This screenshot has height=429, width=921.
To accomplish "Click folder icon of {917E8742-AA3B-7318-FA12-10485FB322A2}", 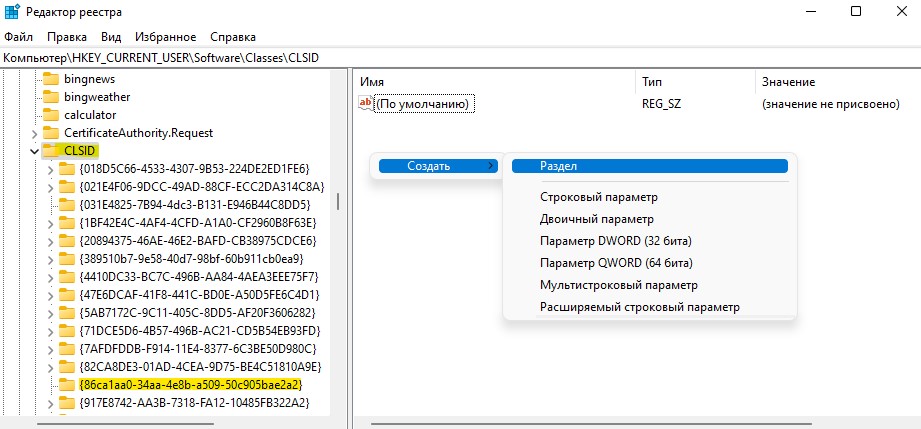I will [66, 403].
